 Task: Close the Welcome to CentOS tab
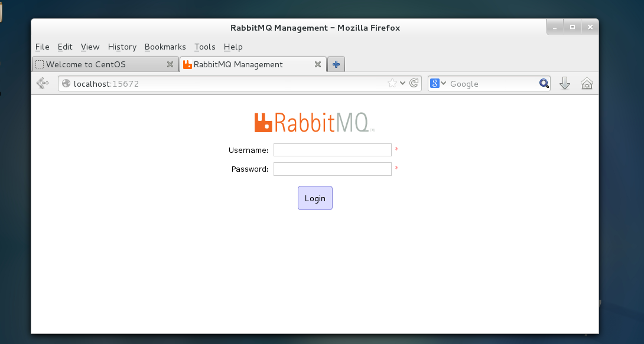pos(170,64)
